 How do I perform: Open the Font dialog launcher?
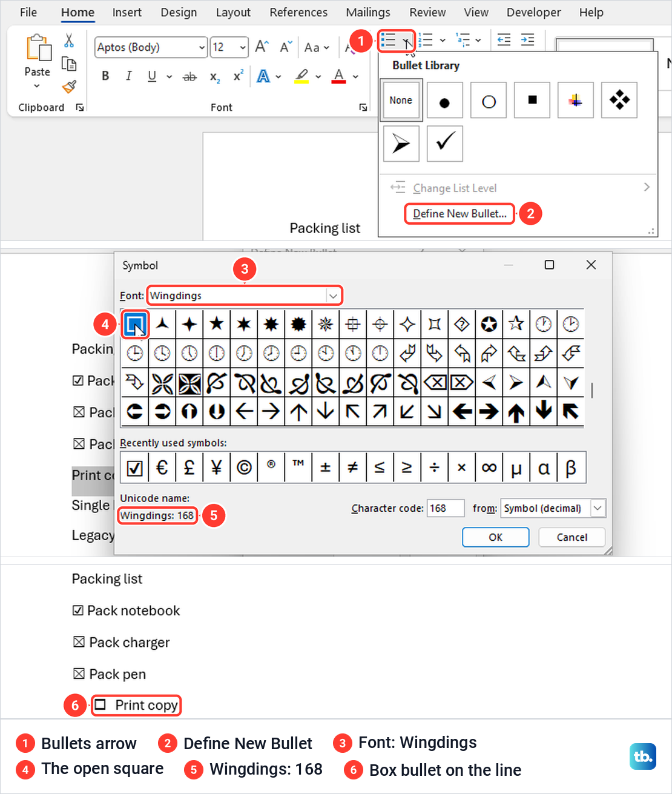tap(363, 107)
